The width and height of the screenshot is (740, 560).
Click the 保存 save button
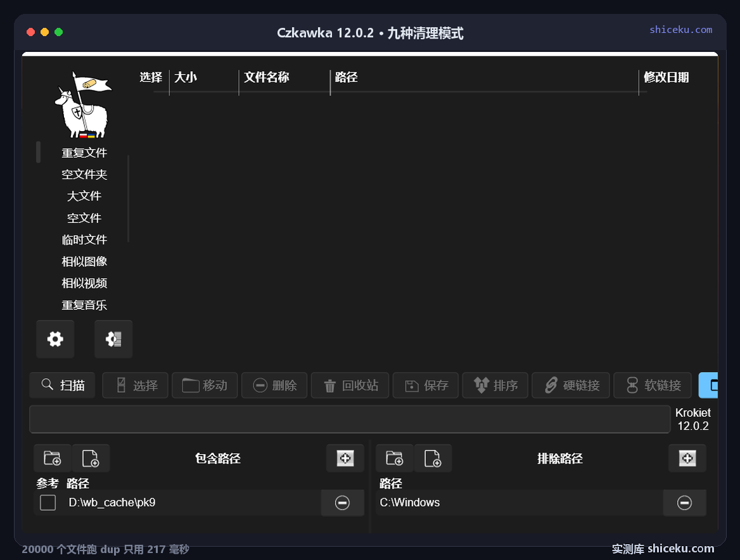click(x=426, y=385)
